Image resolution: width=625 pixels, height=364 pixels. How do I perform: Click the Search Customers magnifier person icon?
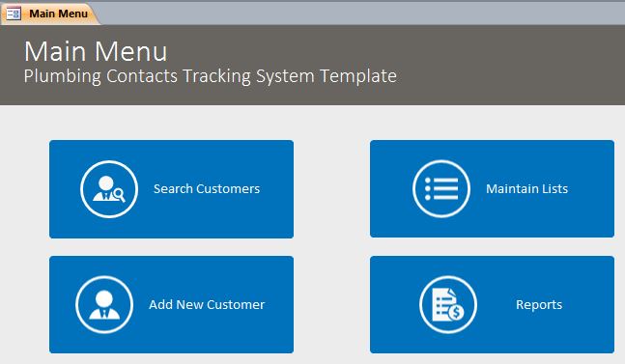[109, 189]
